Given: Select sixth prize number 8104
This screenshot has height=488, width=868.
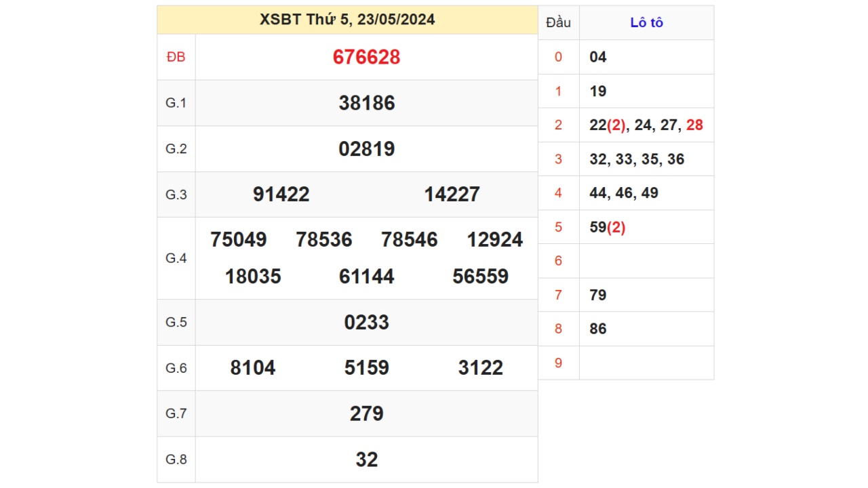Looking at the screenshot, I should [253, 368].
